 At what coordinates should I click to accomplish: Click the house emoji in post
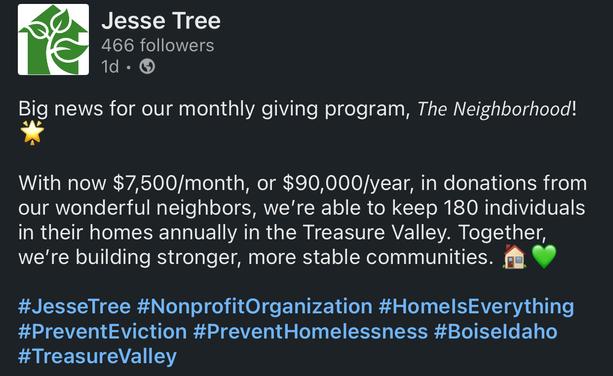[514, 257]
